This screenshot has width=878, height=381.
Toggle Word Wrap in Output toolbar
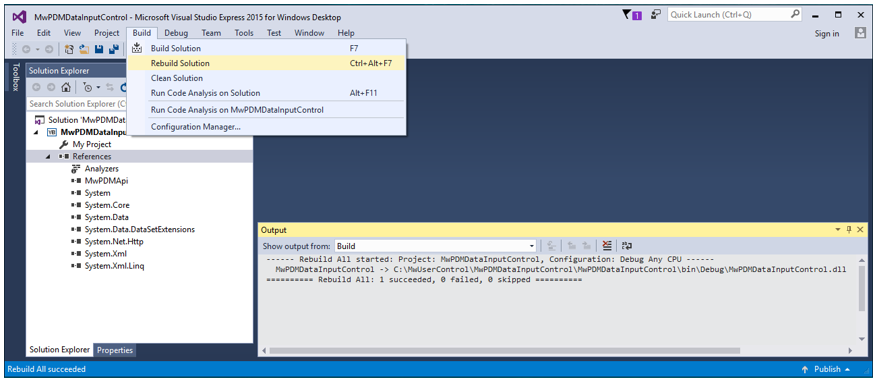click(627, 245)
